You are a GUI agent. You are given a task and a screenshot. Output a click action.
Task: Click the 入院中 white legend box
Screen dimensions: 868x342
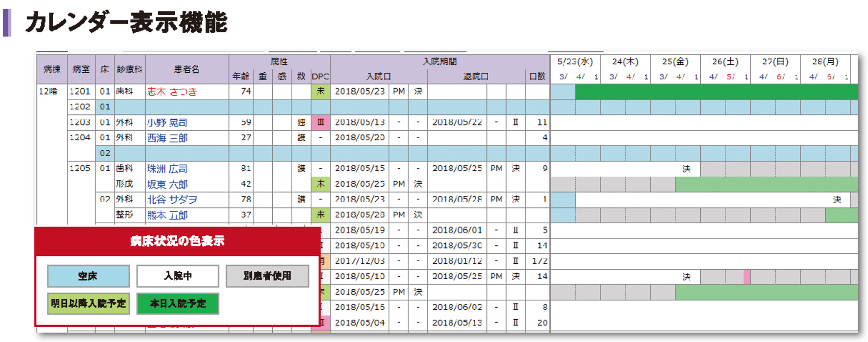pyautogui.click(x=178, y=276)
